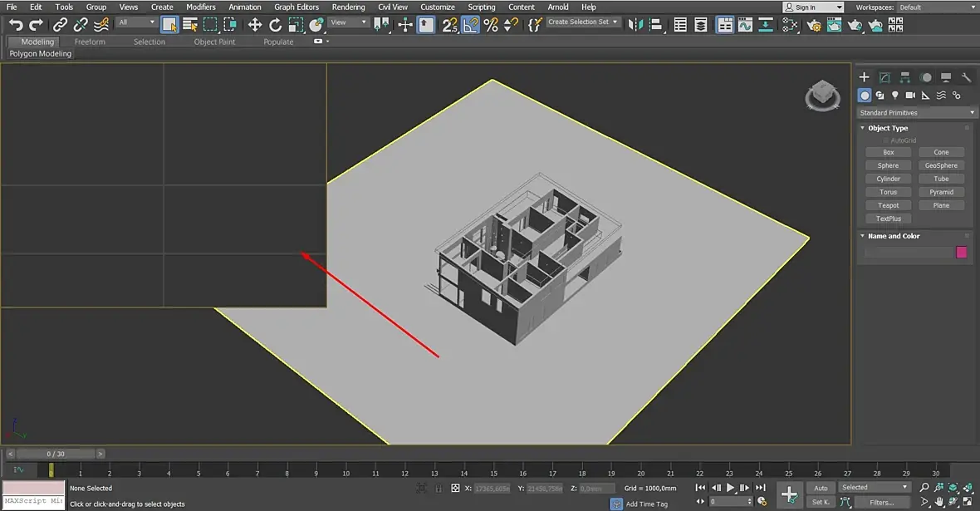Toggle Angle Snap on toolbar
Image resolution: width=980 pixels, height=511 pixels.
(x=471, y=25)
